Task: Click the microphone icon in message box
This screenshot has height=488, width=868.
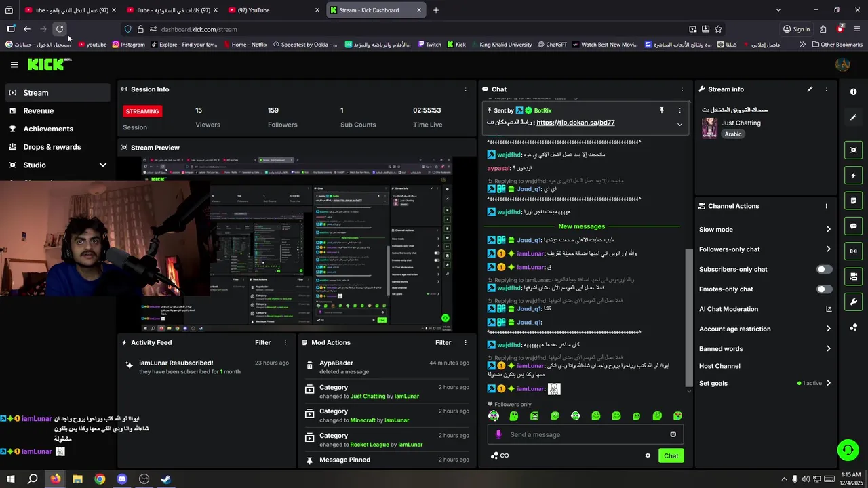Action: click(498, 434)
